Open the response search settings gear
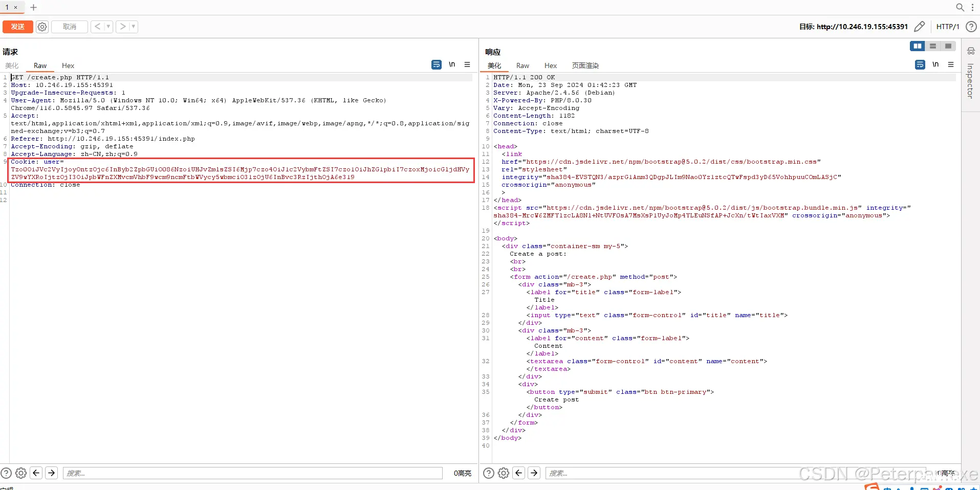The height and width of the screenshot is (490, 980). (504, 473)
